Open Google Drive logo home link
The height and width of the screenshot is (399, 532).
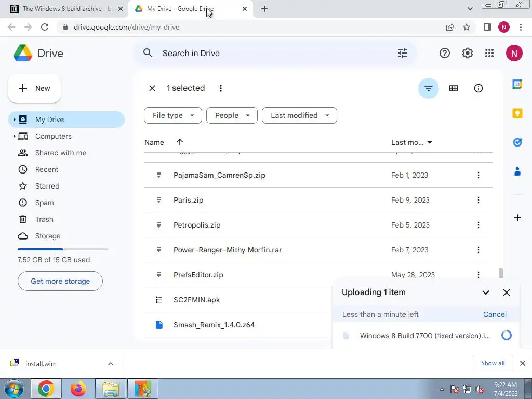click(38, 54)
